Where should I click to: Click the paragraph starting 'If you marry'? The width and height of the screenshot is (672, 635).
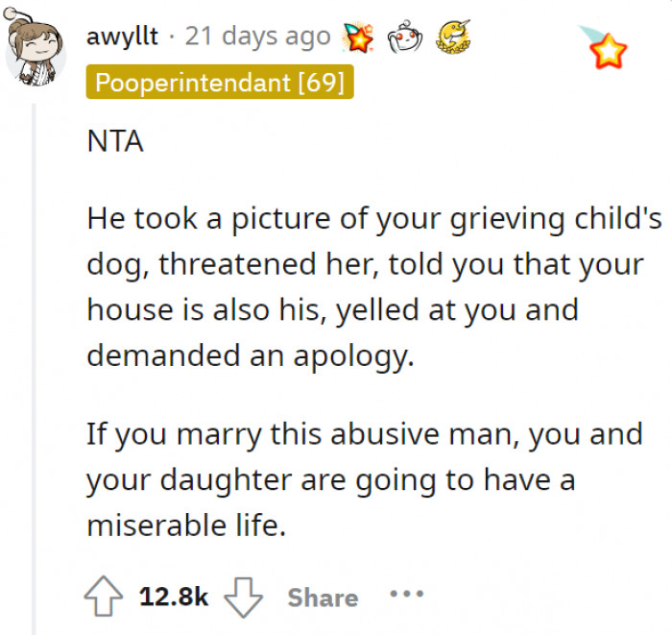coord(365,479)
